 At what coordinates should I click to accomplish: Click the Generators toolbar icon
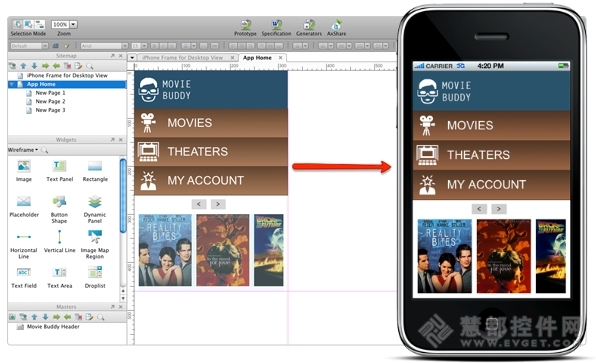(x=309, y=25)
